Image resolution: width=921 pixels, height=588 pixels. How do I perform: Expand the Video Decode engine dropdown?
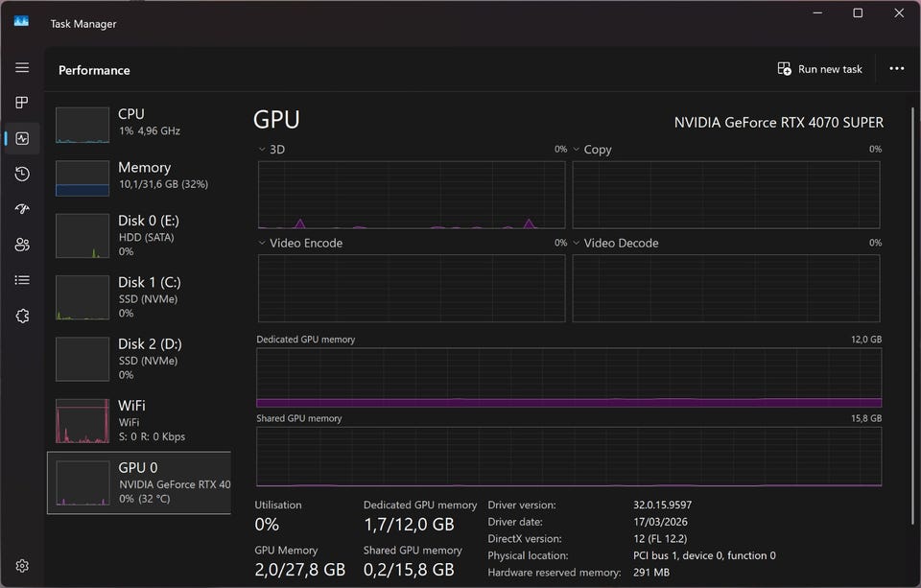(578, 244)
